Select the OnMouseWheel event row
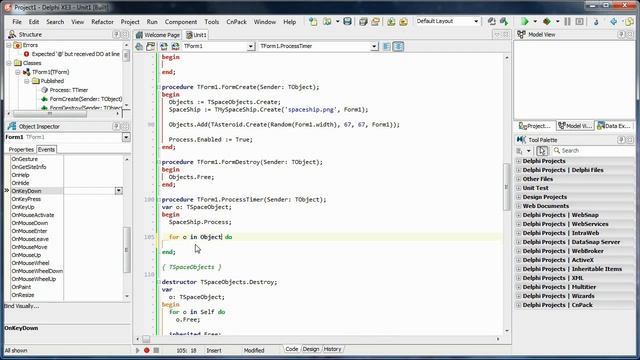 pos(30,263)
